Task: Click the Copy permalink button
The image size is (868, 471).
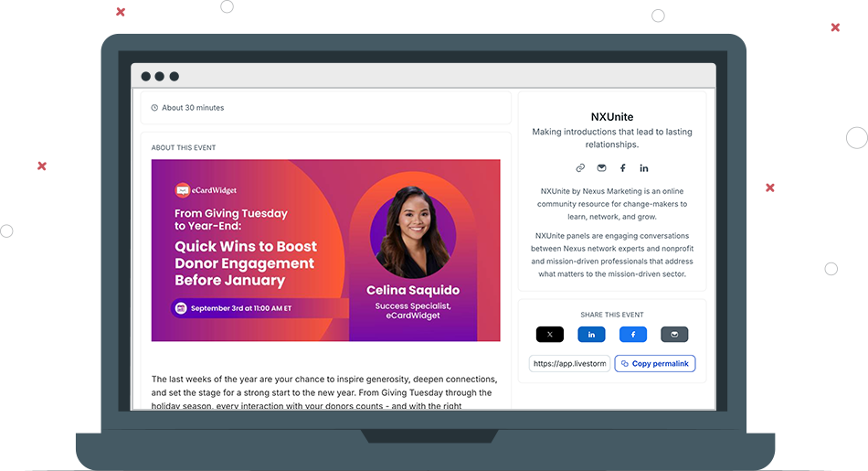Action: [x=655, y=363]
